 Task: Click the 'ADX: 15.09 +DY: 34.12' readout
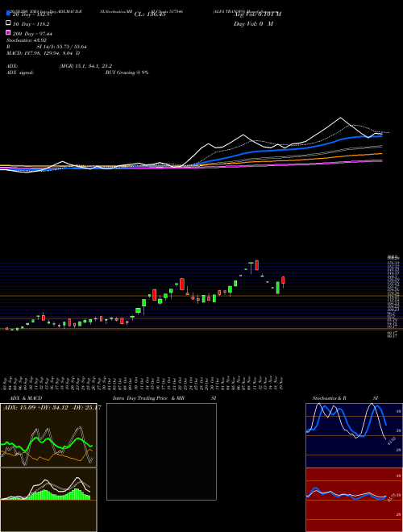click(36, 408)
